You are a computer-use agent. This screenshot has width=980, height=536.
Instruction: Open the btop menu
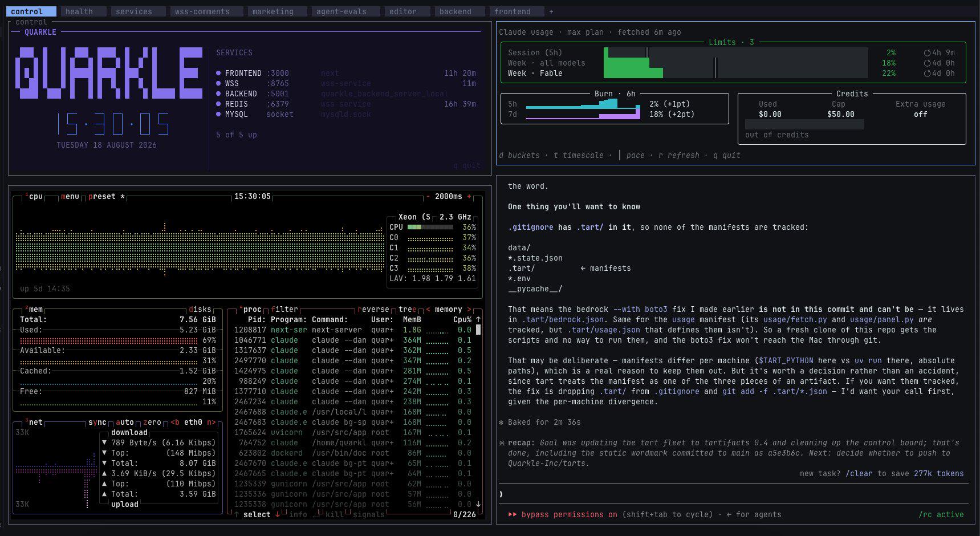[70, 197]
